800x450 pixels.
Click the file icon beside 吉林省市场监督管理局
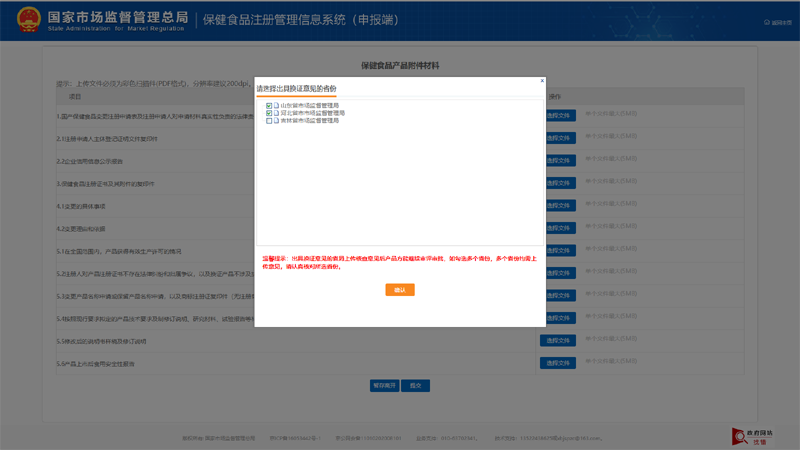(277, 121)
